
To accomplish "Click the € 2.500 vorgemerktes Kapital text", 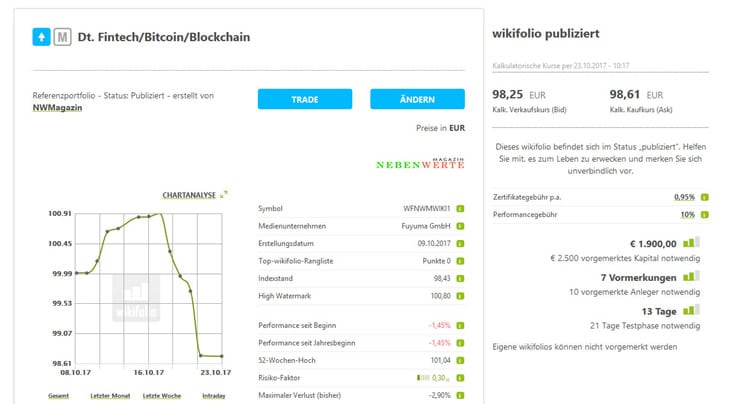I will (625, 258).
